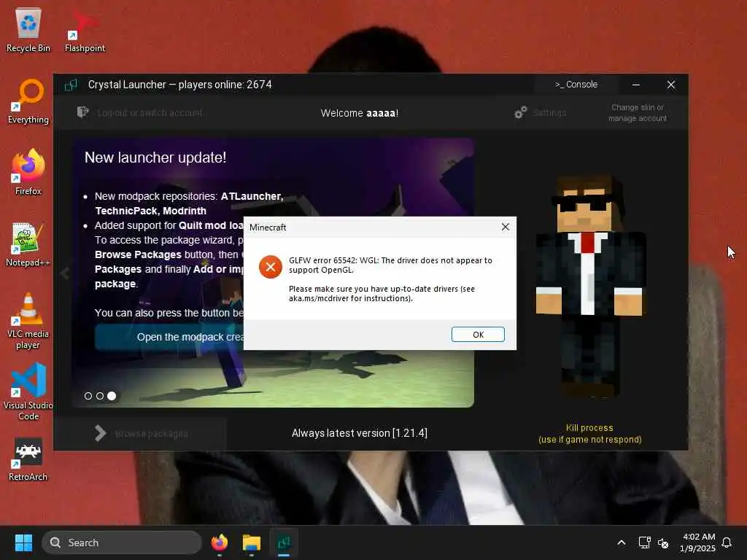Click the Welcome aaaaa! text
Viewport: 747px width, 560px height.
tap(359, 113)
